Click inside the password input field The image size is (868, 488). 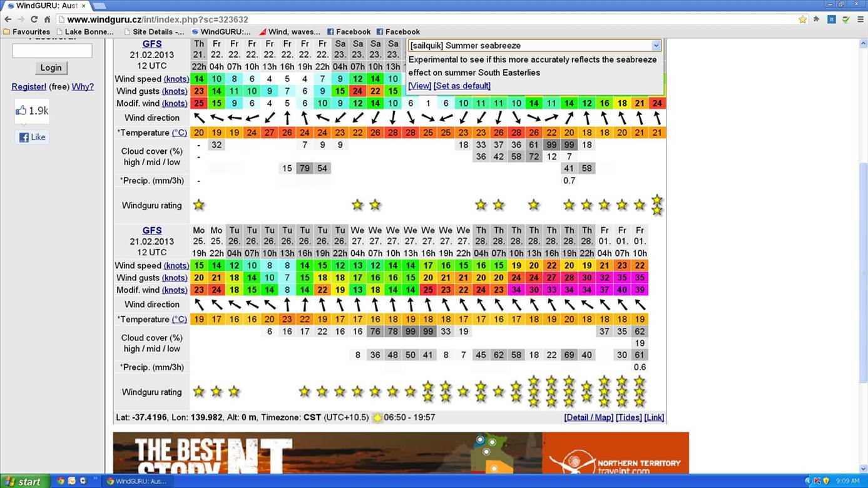click(x=52, y=51)
